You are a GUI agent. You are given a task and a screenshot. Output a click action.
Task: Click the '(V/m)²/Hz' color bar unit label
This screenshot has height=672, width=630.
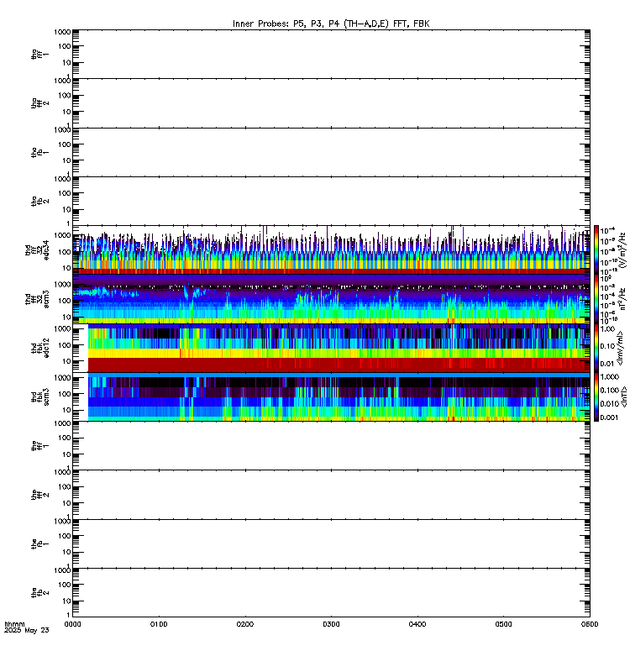point(622,249)
